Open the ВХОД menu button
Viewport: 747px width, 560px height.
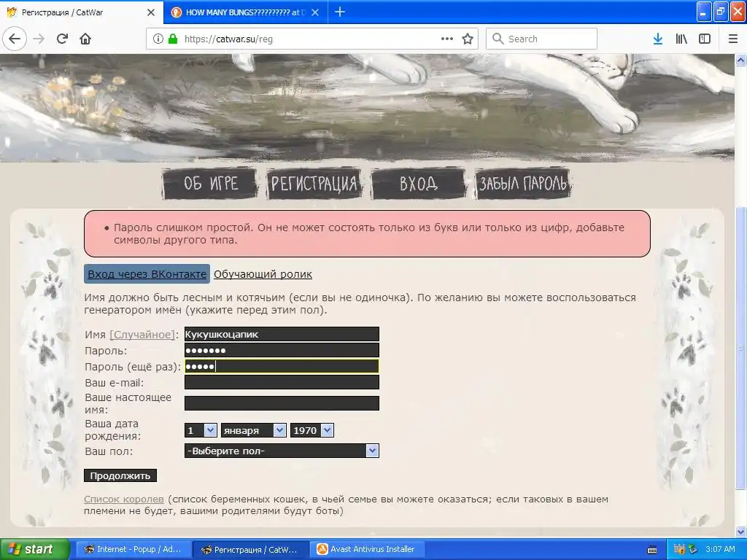(x=418, y=183)
